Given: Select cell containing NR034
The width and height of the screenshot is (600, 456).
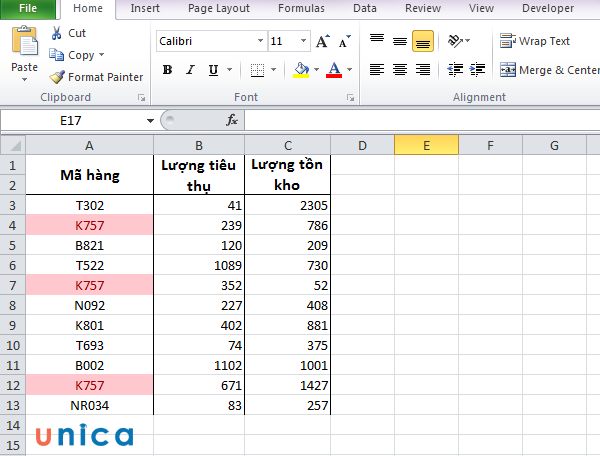Looking at the screenshot, I should pos(90,406).
